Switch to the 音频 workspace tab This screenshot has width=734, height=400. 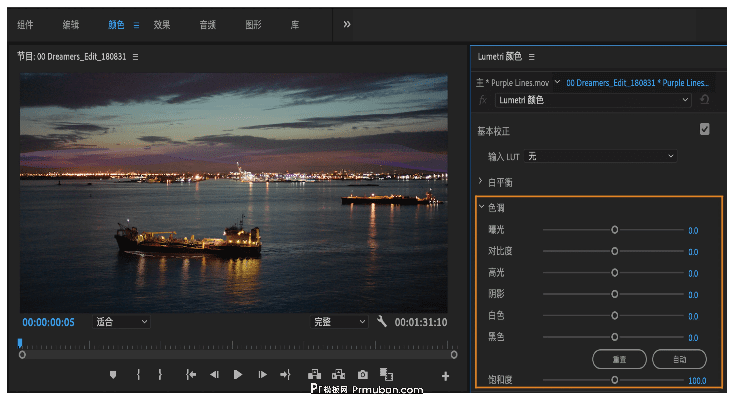pyautogui.click(x=208, y=25)
